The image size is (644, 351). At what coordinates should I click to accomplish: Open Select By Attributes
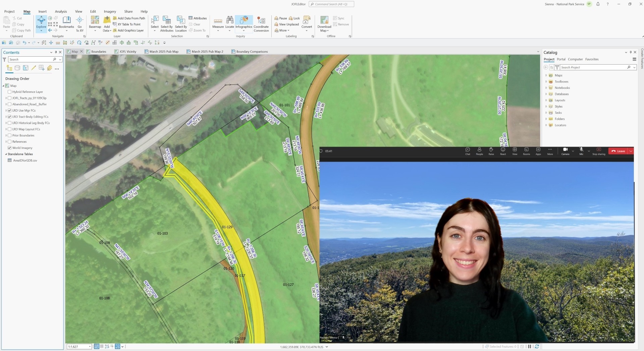click(167, 23)
